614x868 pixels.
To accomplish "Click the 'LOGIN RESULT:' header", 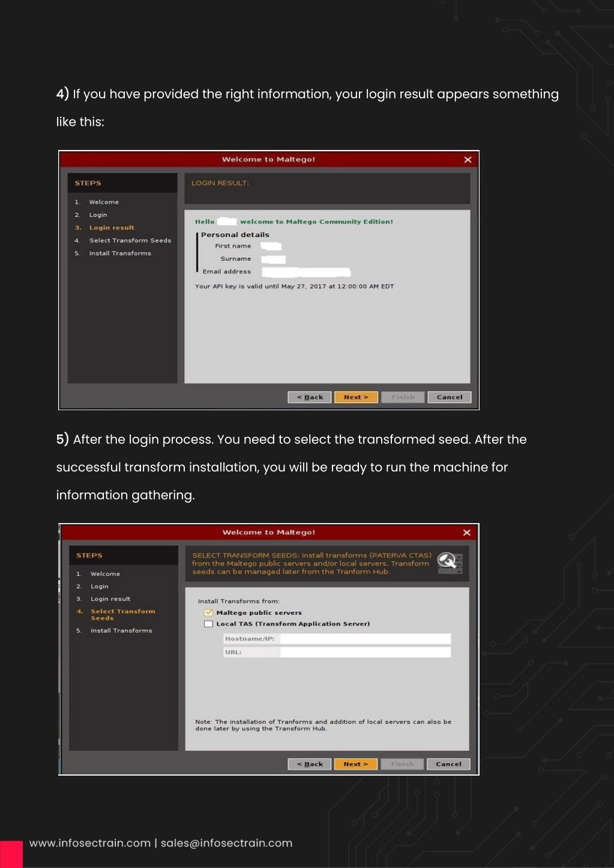I will tap(220, 183).
